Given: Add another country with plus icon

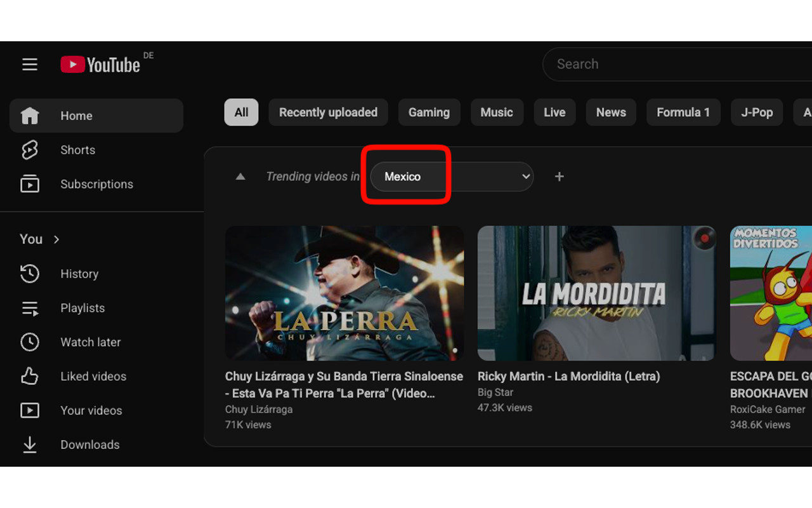Looking at the screenshot, I should click(x=559, y=177).
